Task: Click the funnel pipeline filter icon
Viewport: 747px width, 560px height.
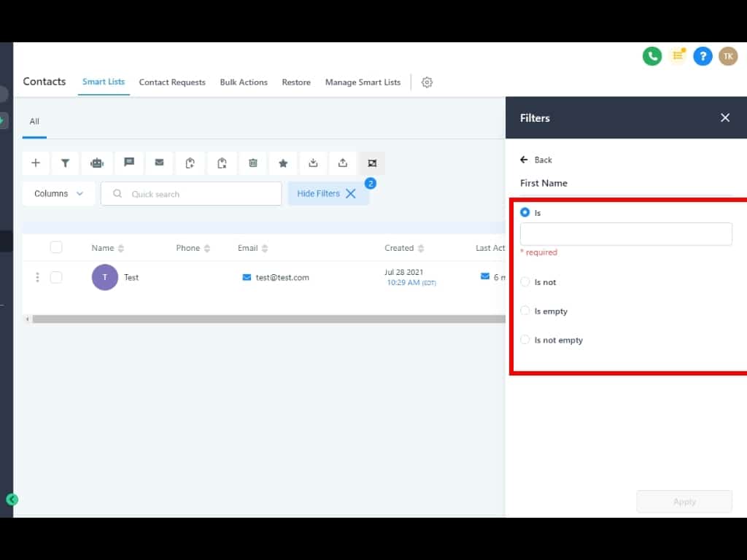Action: 65,163
